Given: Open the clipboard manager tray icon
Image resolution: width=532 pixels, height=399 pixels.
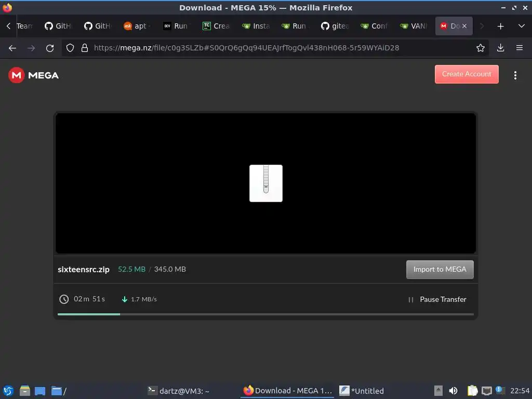Looking at the screenshot, I should coord(472,391).
